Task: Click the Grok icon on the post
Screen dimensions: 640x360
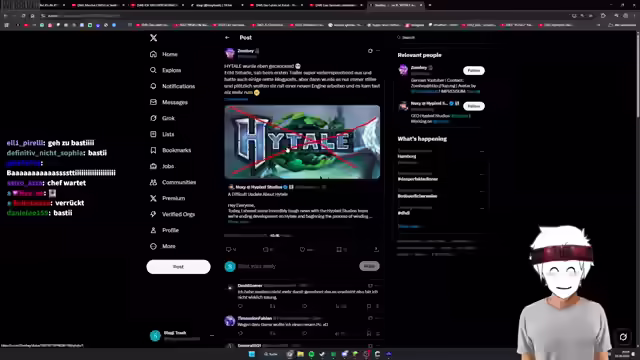Action: click(370, 51)
